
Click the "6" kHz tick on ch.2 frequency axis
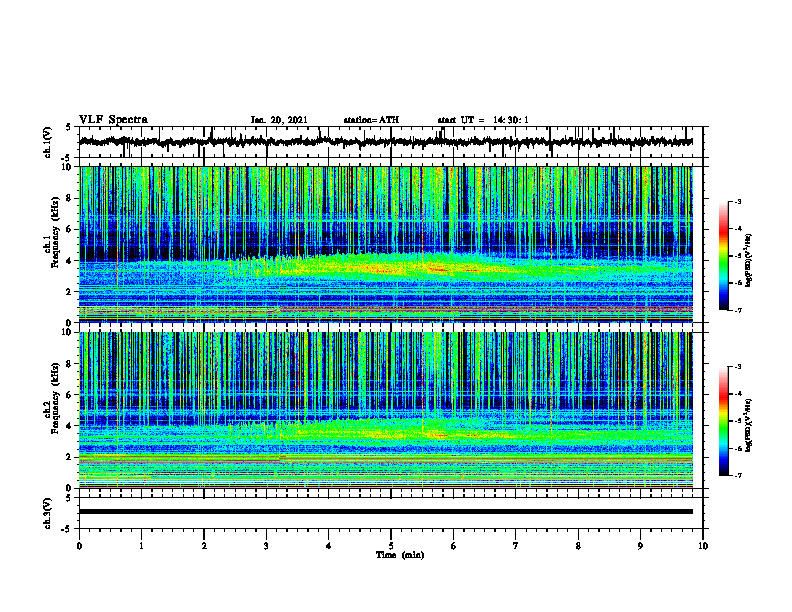70,395
